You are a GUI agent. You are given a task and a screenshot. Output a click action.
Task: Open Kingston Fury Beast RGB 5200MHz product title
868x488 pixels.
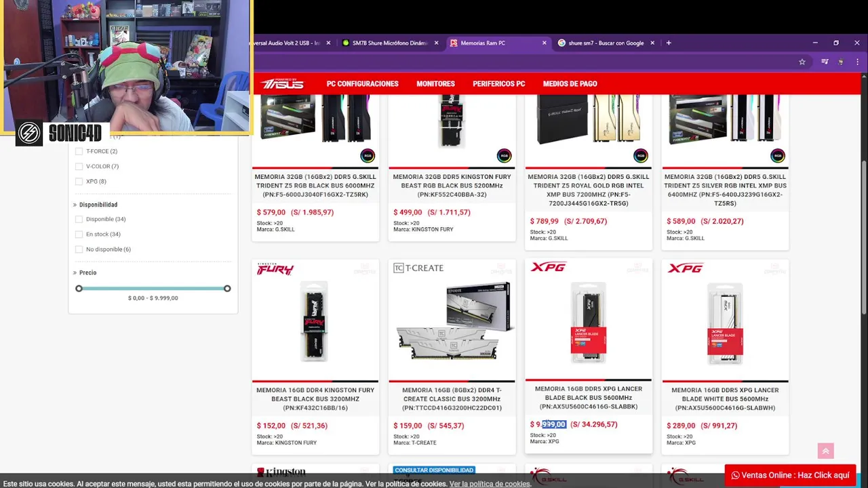[x=452, y=186]
